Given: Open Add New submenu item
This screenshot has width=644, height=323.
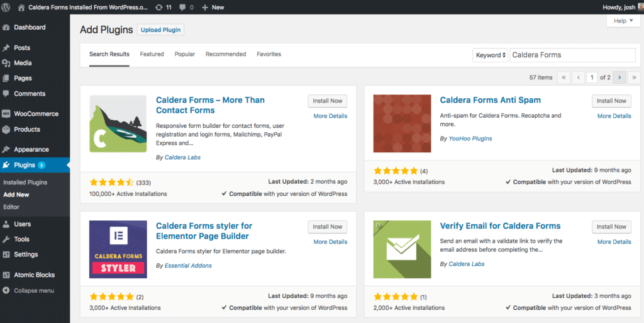Looking at the screenshot, I should [16, 195].
